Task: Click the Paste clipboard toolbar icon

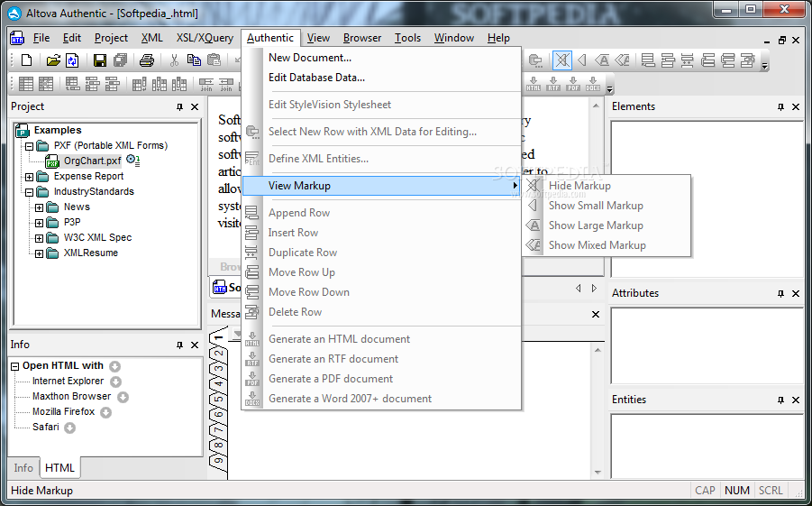Action: (214, 60)
